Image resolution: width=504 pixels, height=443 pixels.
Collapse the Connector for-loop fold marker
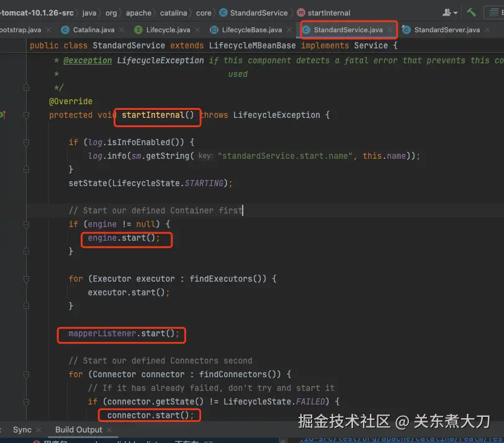point(26,375)
